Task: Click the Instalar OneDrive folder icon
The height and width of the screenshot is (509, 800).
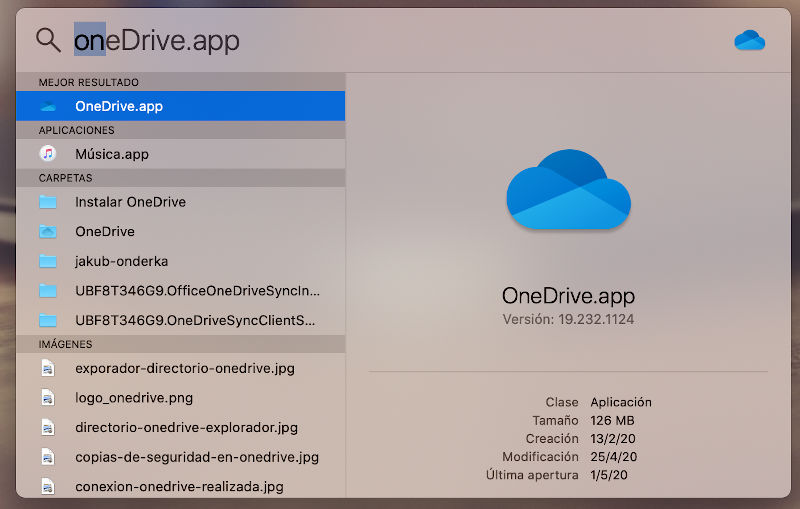Action: pyautogui.click(x=48, y=202)
